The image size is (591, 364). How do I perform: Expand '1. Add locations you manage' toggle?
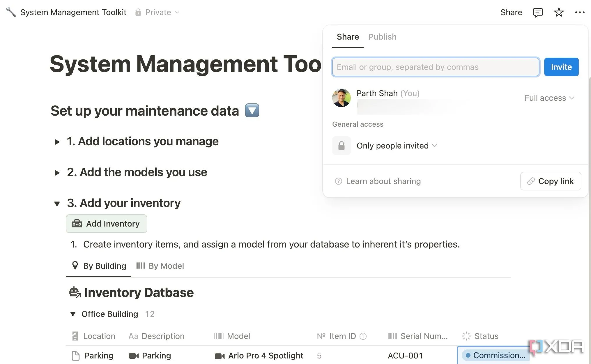click(x=57, y=142)
